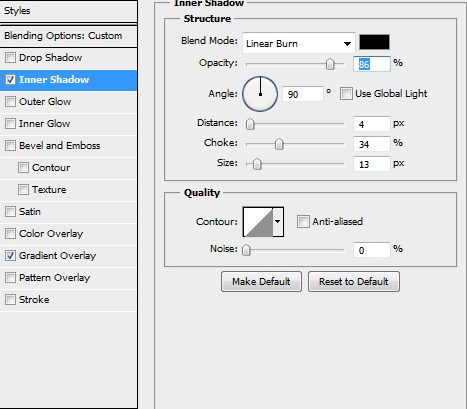Expand the contour picker arrow
467x409 pixels.
click(x=278, y=222)
